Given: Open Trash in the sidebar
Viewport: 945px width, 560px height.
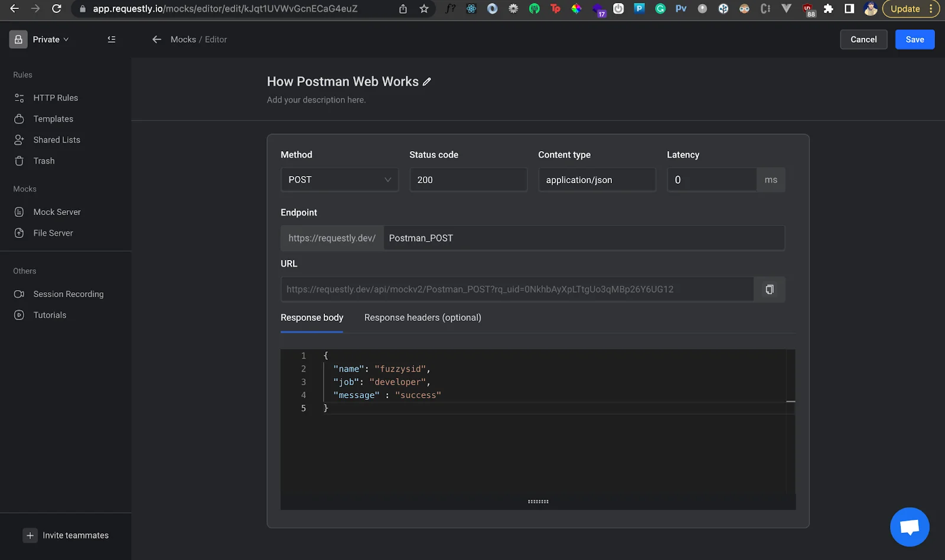Looking at the screenshot, I should 44,161.
